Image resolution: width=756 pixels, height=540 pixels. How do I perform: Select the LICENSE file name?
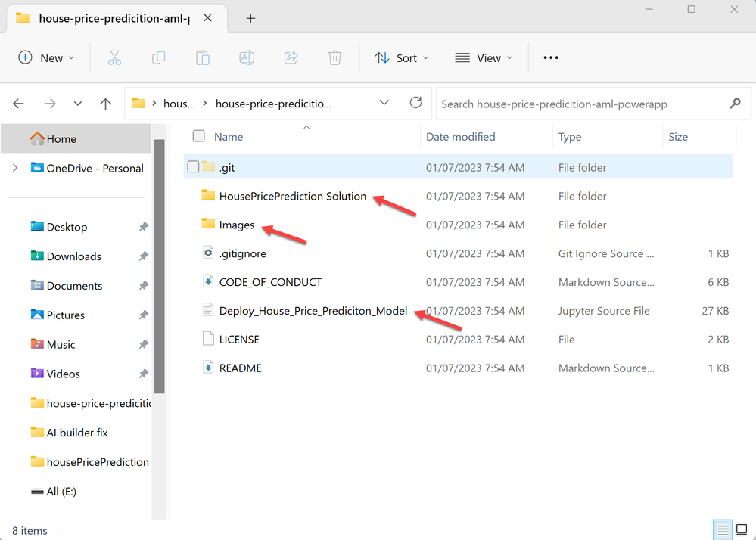coord(239,339)
